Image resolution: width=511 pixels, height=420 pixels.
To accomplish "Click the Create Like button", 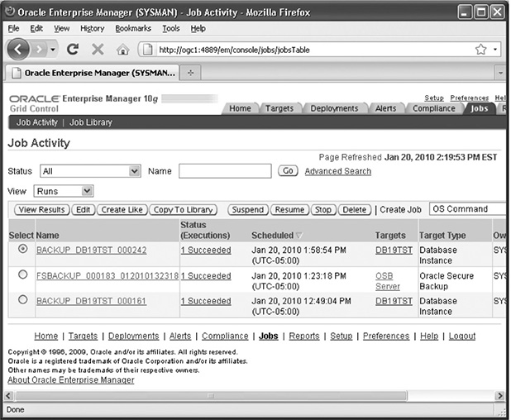I will (122, 209).
